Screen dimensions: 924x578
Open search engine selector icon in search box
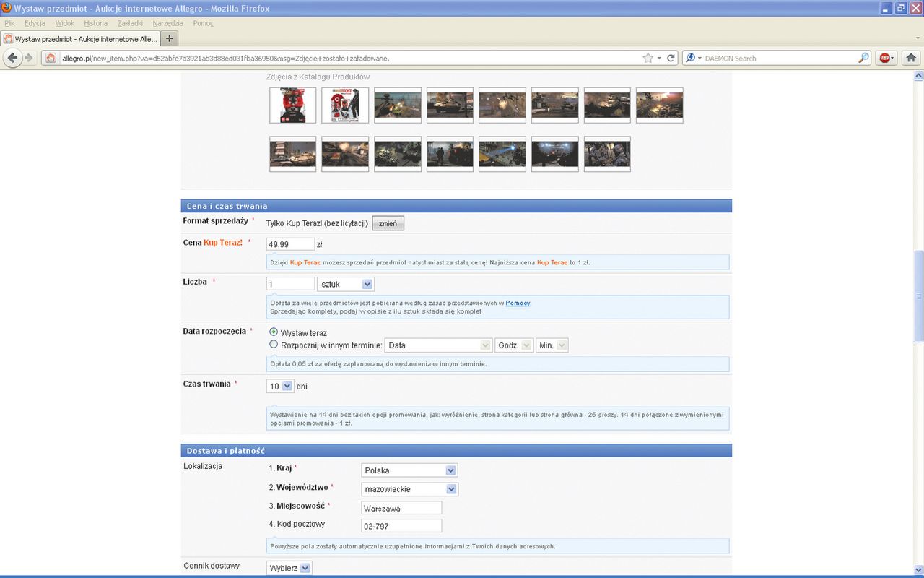[x=692, y=58]
